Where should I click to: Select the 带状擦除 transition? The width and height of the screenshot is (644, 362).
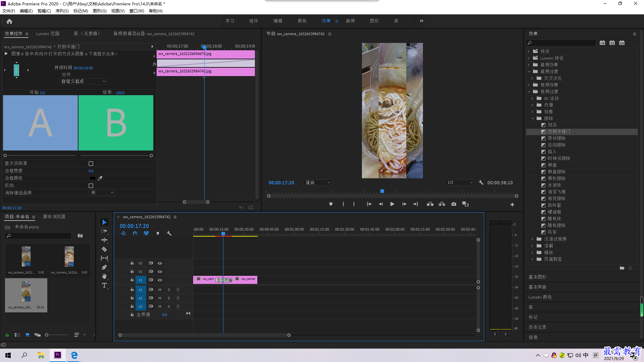[x=556, y=138]
